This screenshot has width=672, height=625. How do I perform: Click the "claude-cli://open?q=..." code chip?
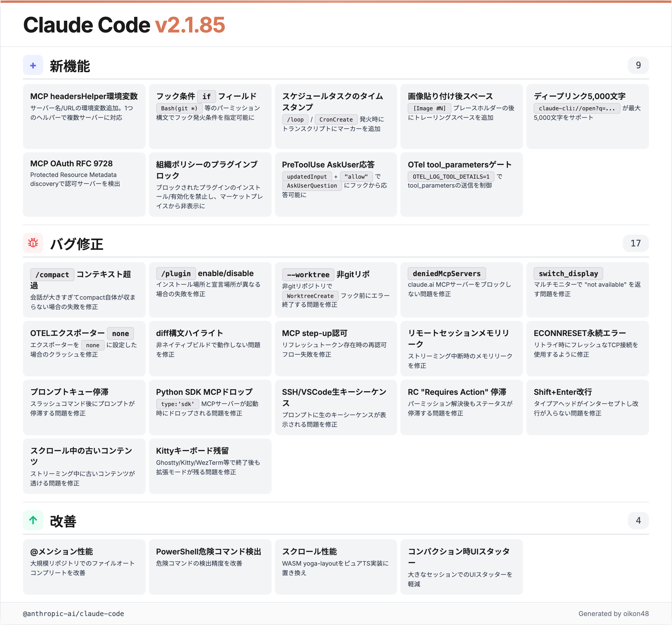tap(577, 108)
